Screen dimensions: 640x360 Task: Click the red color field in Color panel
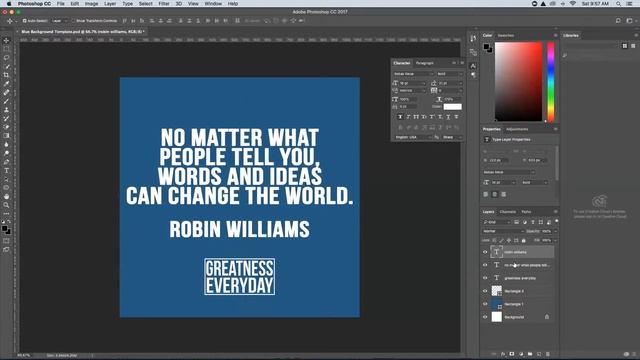pos(518,82)
